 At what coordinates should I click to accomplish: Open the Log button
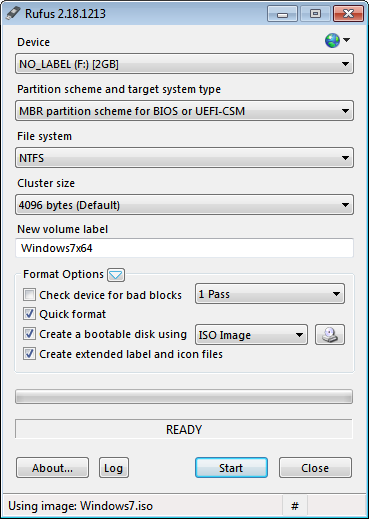tap(114, 468)
